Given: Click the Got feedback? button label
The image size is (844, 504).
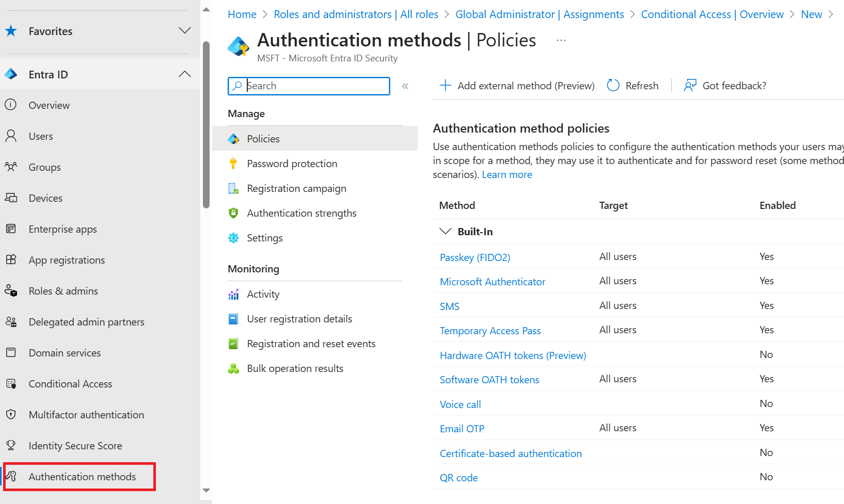Looking at the screenshot, I should tap(734, 86).
